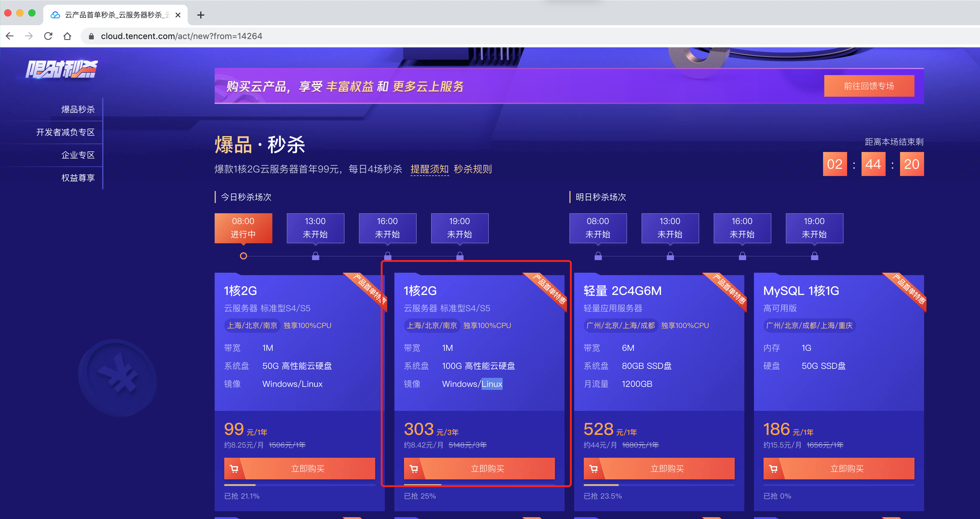Click the lock under tomorrow's 08:00 session
980x519 pixels.
598,256
